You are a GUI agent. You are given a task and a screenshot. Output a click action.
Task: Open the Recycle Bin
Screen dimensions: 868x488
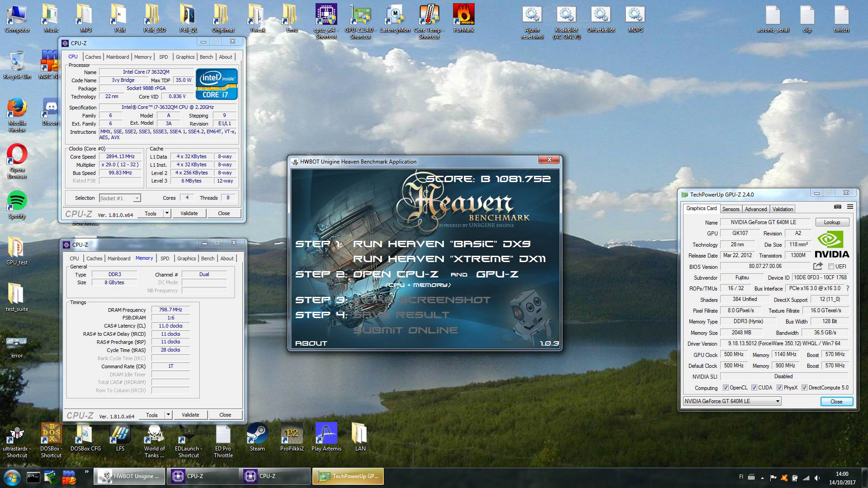17,65
